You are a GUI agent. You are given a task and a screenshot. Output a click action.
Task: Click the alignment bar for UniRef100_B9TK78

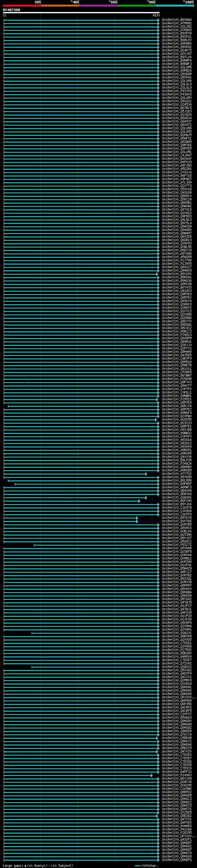click(71, 518)
